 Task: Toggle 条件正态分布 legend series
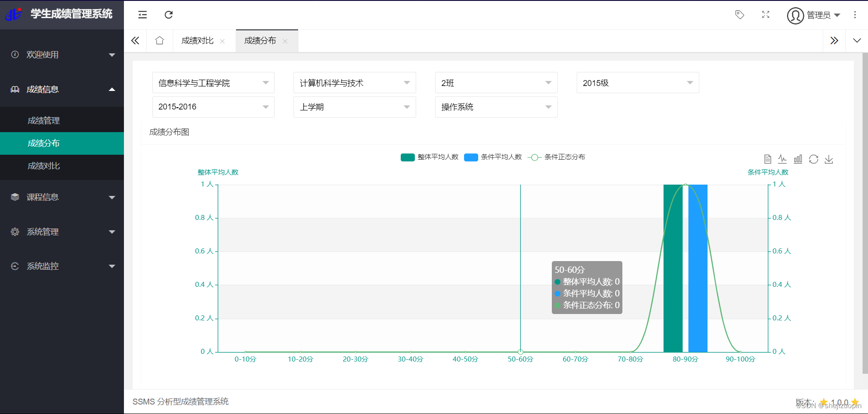click(556, 157)
